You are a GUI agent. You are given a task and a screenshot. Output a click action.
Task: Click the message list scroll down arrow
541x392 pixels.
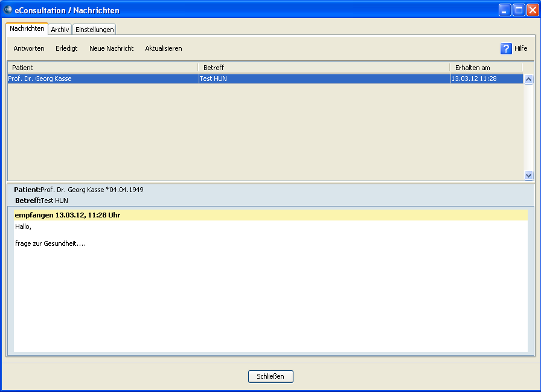(x=528, y=175)
